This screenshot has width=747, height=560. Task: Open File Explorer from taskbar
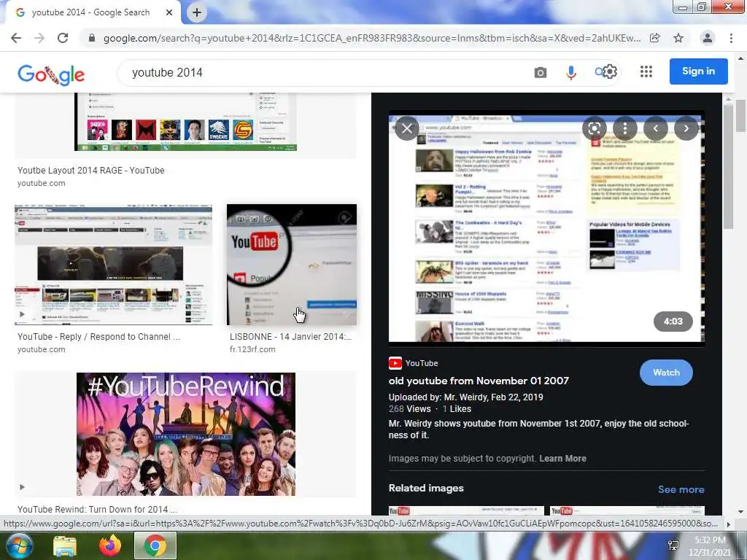point(65,546)
